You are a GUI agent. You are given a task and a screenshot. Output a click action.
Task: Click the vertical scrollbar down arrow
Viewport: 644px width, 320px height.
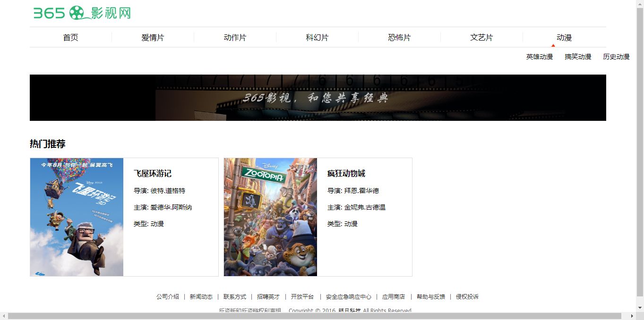(x=640, y=308)
